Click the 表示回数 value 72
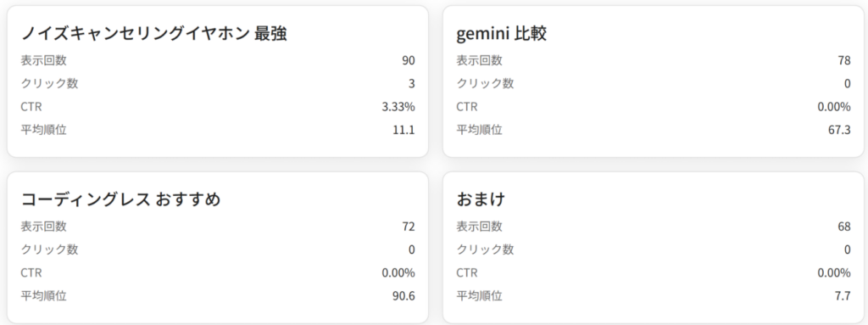The width and height of the screenshot is (868, 325). click(x=409, y=227)
